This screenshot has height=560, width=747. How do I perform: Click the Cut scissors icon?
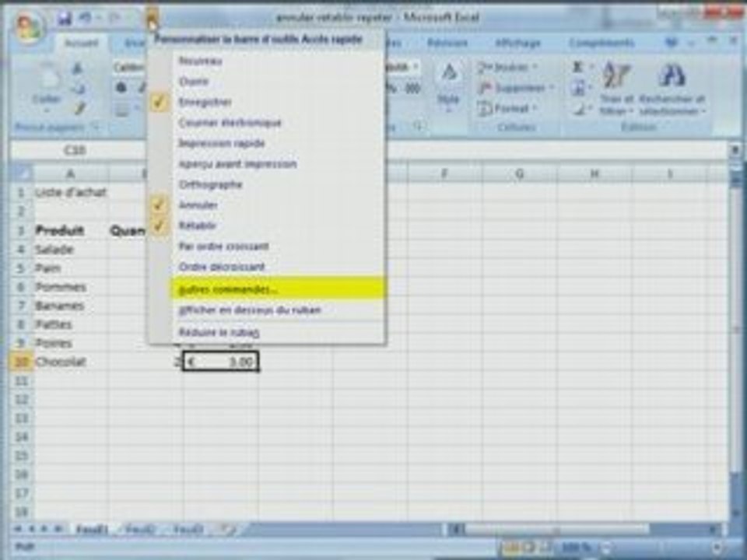pyautogui.click(x=77, y=68)
